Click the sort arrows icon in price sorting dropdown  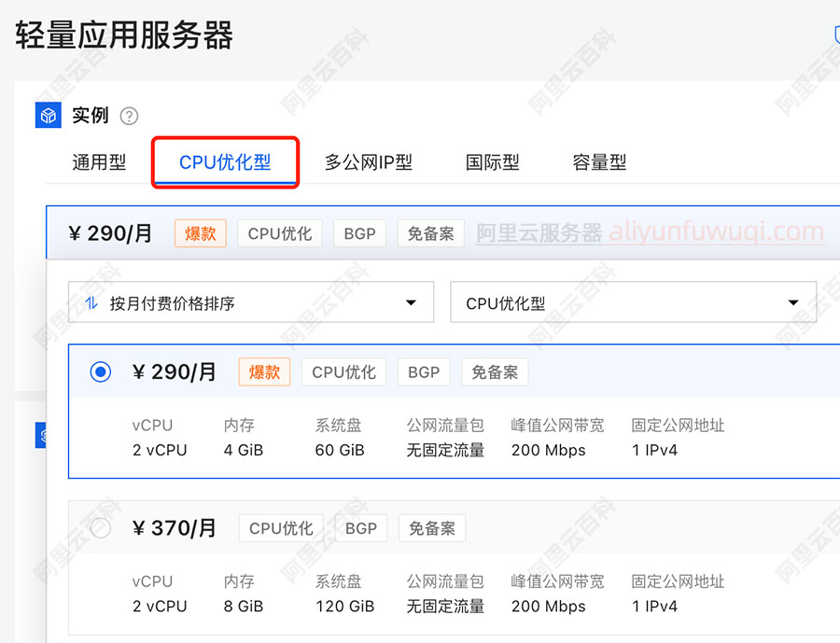tap(91, 303)
